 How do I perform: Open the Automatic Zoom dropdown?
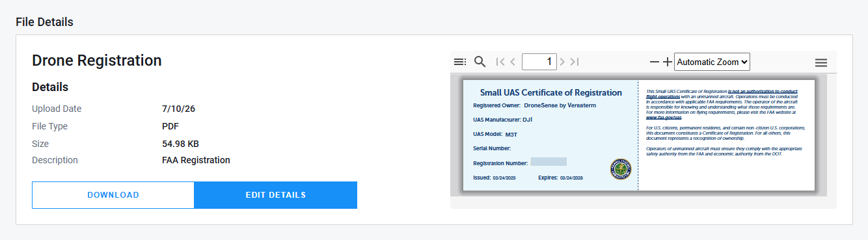pyautogui.click(x=712, y=62)
